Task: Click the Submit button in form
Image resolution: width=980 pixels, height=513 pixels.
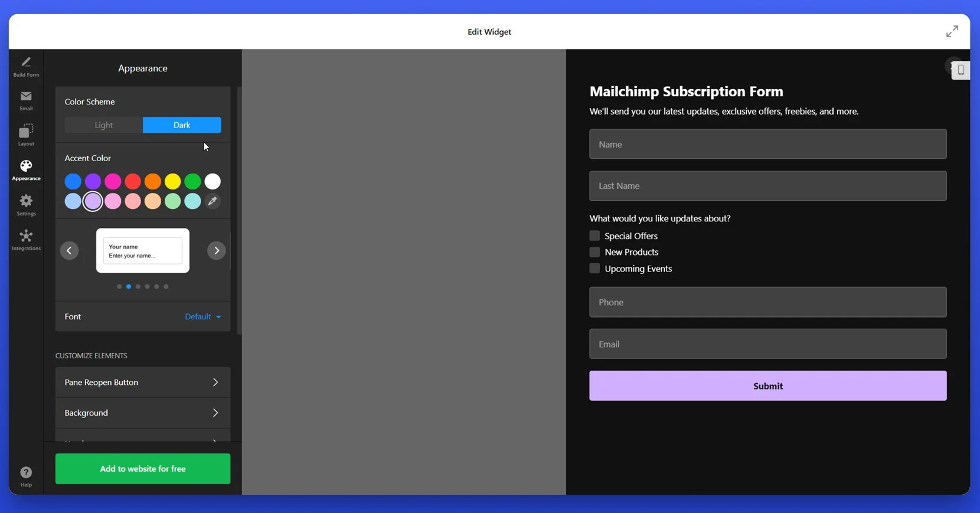Action: [768, 386]
